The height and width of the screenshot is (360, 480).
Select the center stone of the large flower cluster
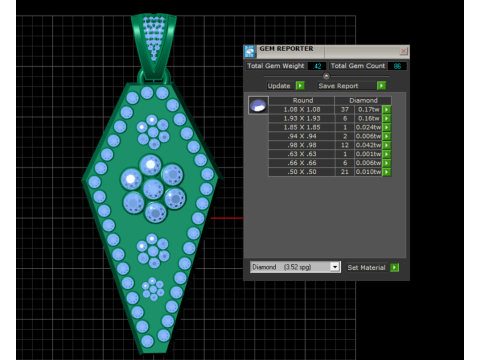coord(153,189)
